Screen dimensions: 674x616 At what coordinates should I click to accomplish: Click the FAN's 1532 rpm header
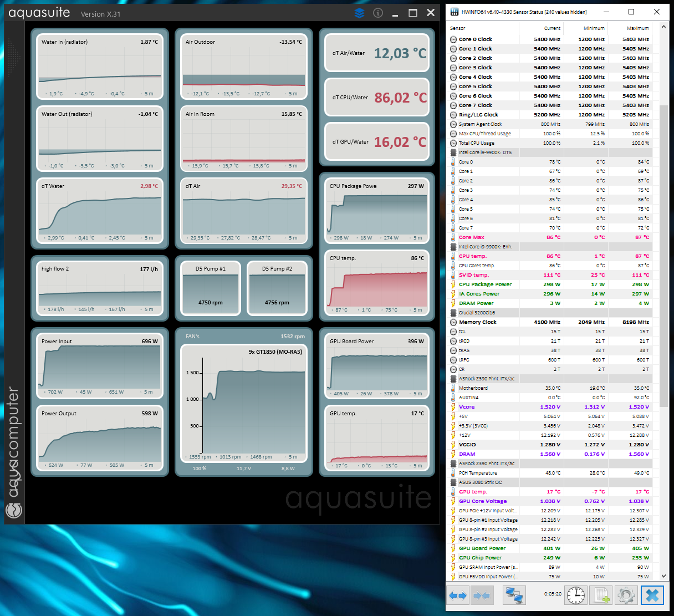pyautogui.click(x=244, y=337)
